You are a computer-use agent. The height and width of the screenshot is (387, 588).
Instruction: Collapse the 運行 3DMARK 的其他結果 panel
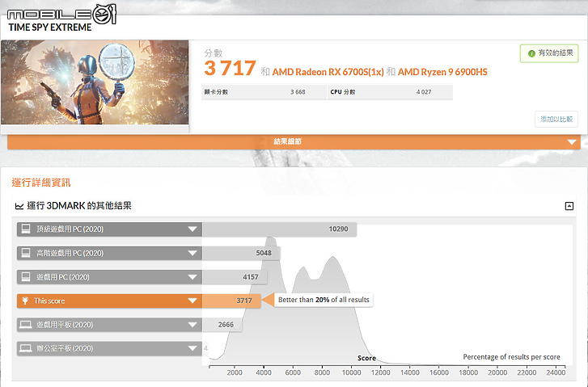(x=569, y=206)
